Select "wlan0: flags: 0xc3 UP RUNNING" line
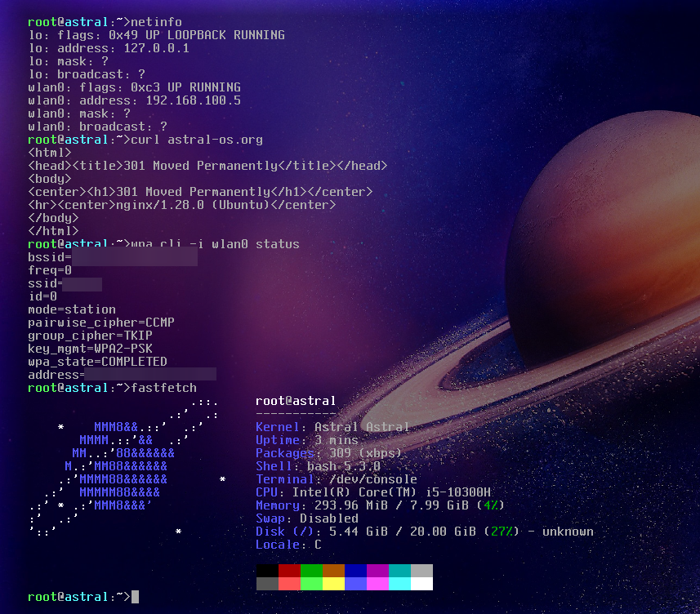Viewport: 700px width, 614px height. coord(135,87)
